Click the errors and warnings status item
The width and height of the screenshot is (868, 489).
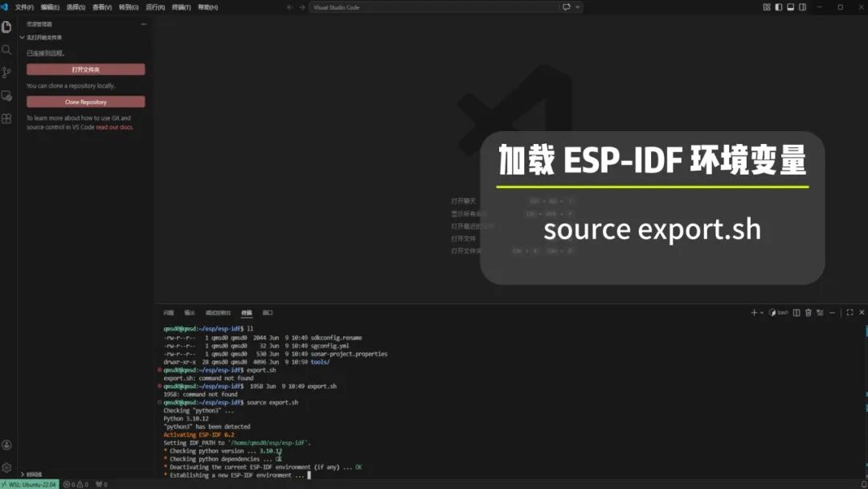coord(76,484)
